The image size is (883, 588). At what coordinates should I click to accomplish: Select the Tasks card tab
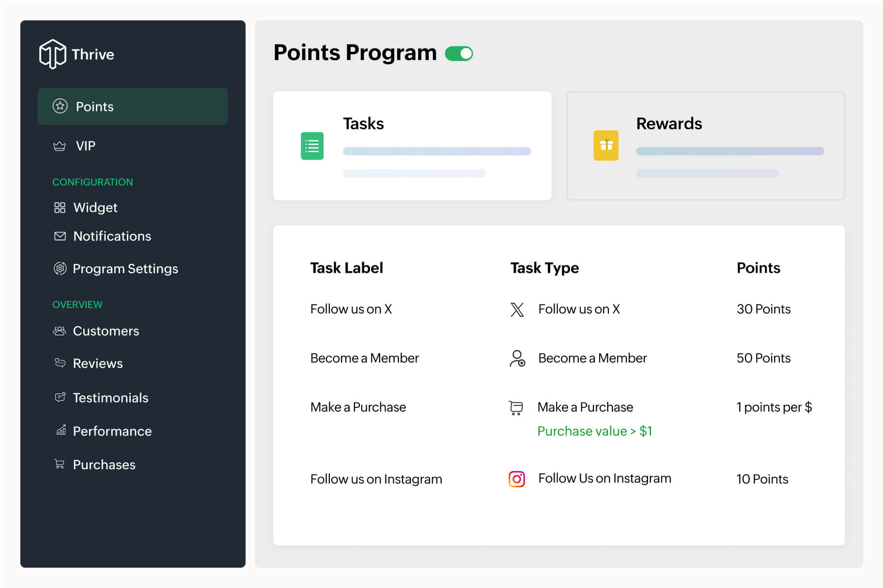click(412, 146)
